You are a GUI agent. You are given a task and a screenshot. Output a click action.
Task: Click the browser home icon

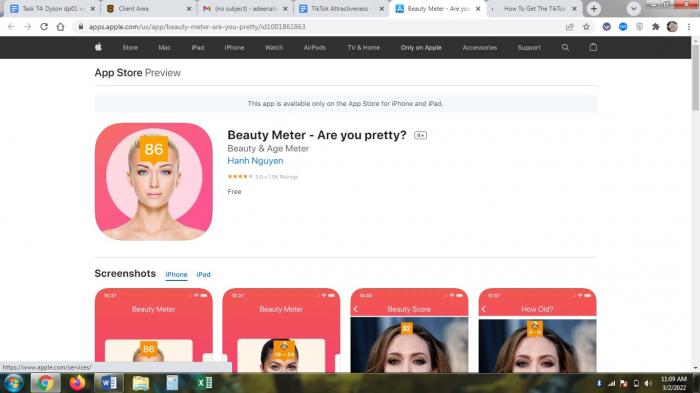[x=60, y=27]
